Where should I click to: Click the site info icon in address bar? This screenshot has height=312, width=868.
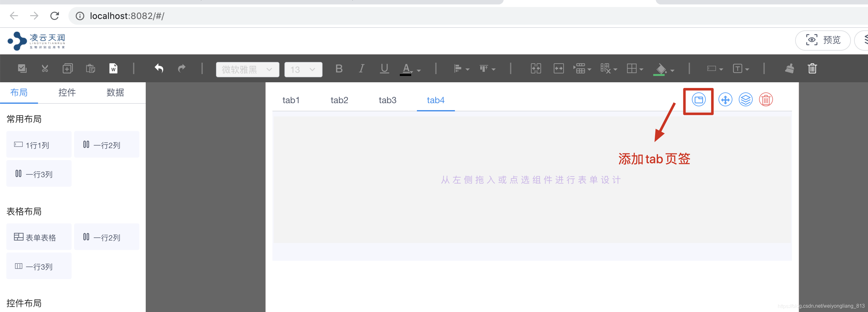(x=80, y=16)
